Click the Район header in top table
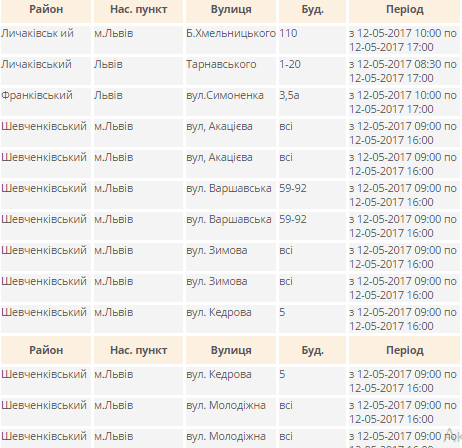Image resolution: width=462 pixels, height=448 pixels. [x=46, y=11]
